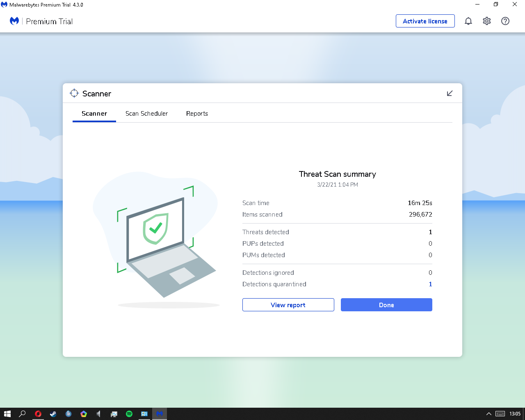Open Malwarebytes settings gear
This screenshot has height=420, width=525.
(x=487, y=21)
